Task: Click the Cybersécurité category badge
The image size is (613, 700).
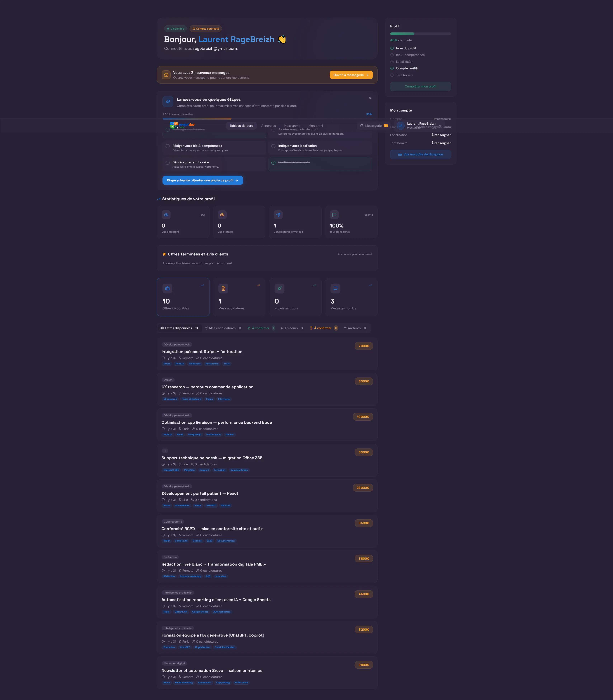Action: coord(173,521)
